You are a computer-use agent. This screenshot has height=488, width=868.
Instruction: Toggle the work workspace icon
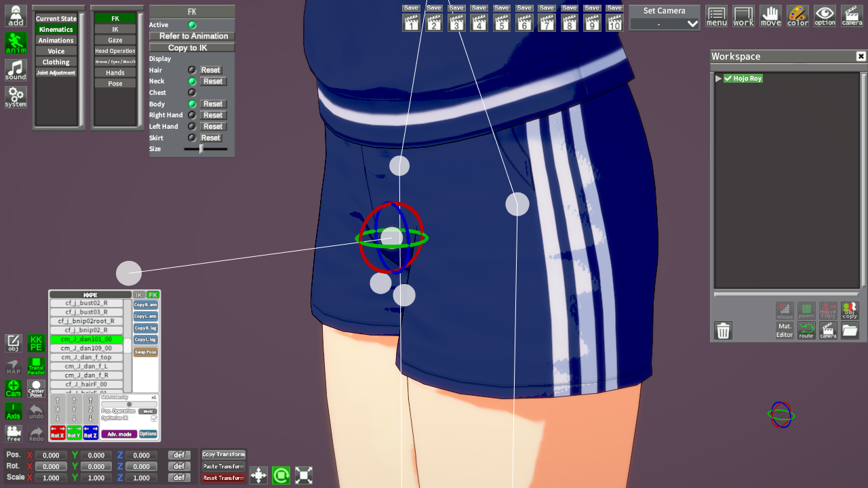pyautogui.click(x=744, y=16)
